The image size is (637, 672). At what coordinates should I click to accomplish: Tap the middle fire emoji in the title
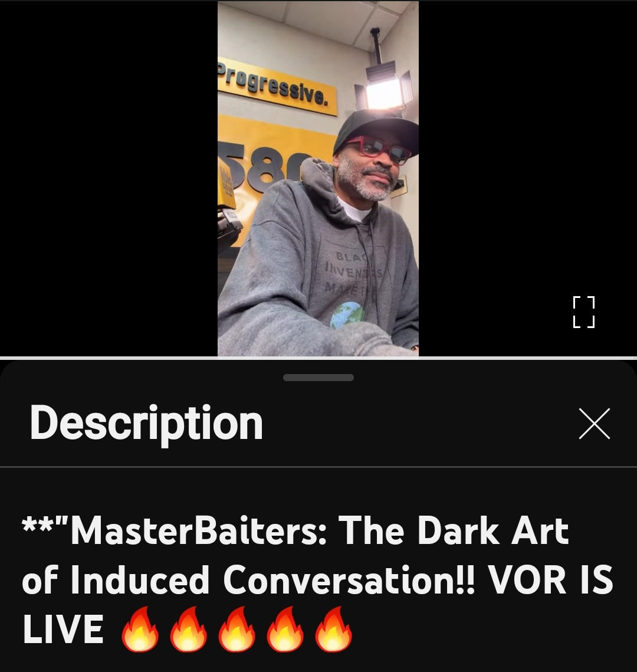[x=237, y=629]
